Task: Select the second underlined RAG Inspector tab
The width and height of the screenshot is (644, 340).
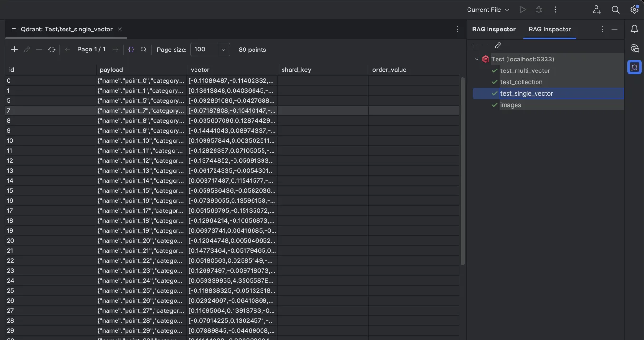Action: [550, 29]
